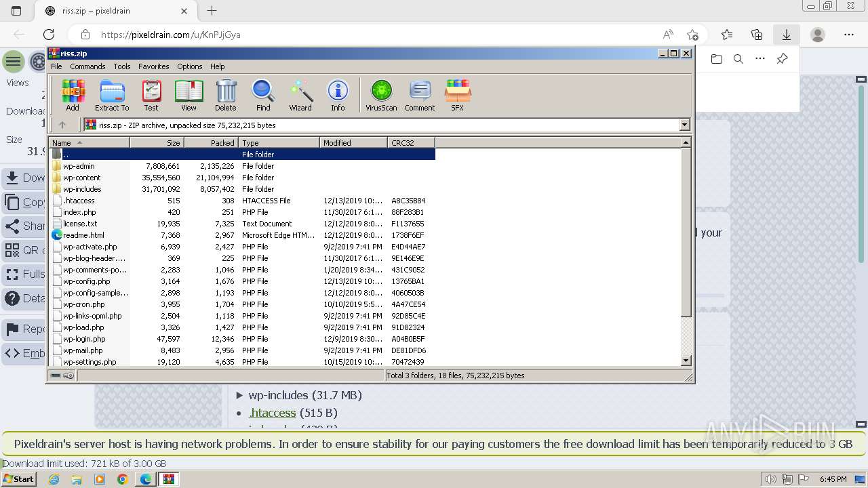Sort file list by Name column

click(x=89, y=142)
